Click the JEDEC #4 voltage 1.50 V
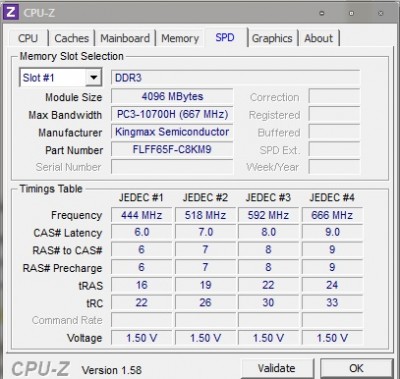The width and height of the screenshot is (400, 379). click(x=332, y=338)
